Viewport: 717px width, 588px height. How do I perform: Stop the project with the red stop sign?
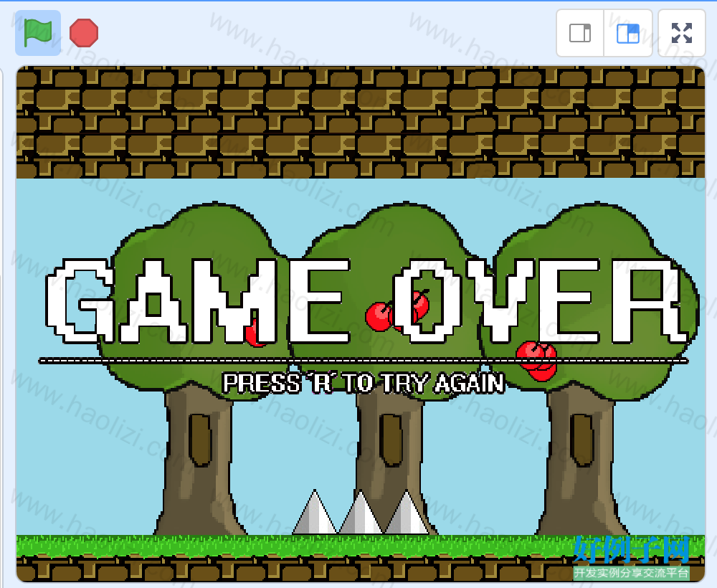coord(84,33)
